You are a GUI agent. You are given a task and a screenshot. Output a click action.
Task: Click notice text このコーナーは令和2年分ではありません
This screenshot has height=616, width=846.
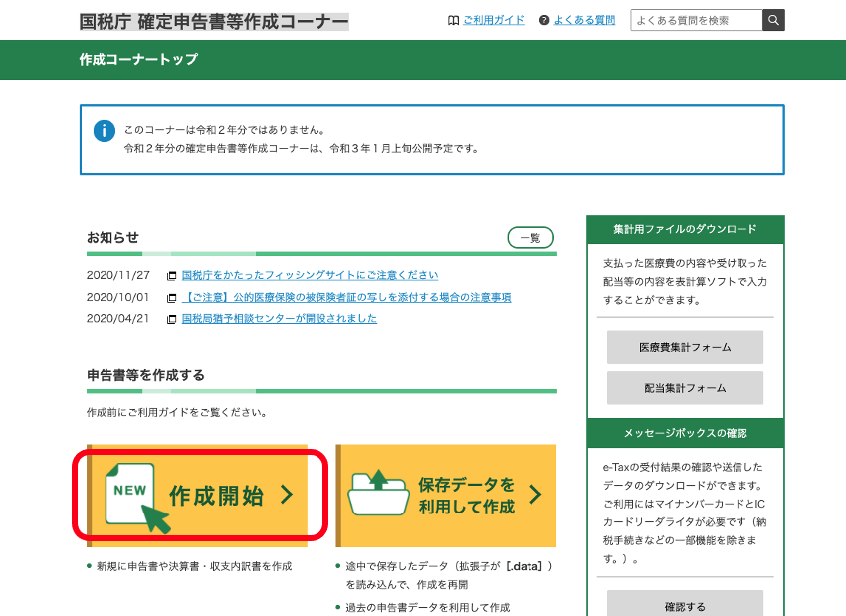[226, 130]
